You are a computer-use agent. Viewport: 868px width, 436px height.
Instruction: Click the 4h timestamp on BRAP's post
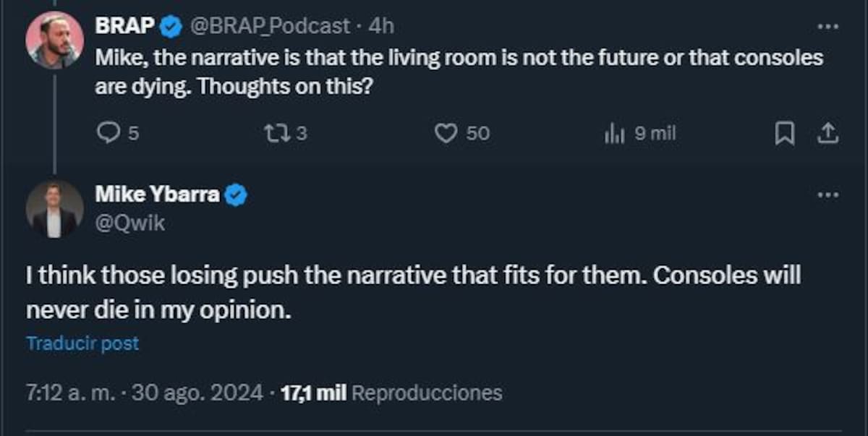[x=381, y=27]
